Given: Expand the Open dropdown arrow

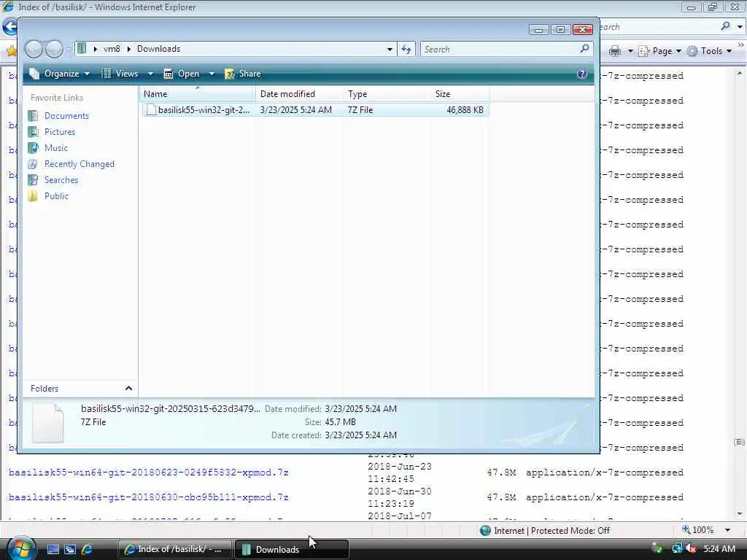Looking at the screenshot, I should tap(212, 74).
